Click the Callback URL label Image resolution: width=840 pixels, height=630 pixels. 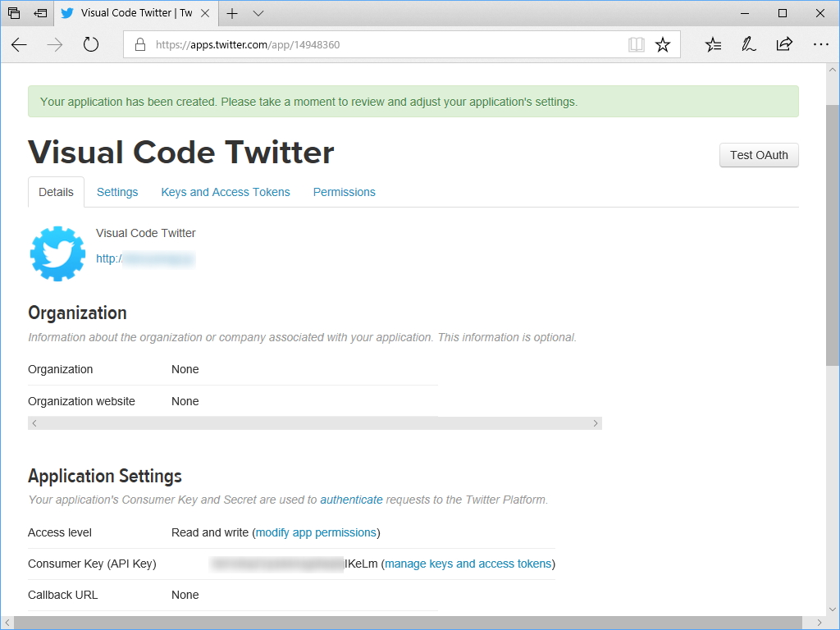[x=62, y=595]
